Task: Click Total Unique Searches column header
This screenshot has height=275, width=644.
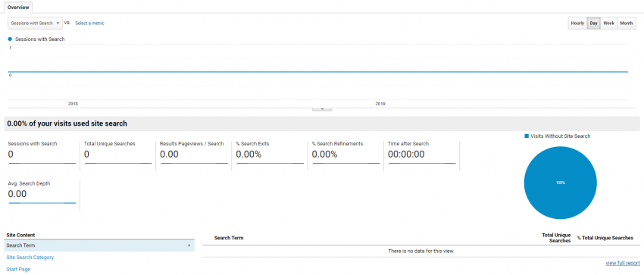Action: 556,238
